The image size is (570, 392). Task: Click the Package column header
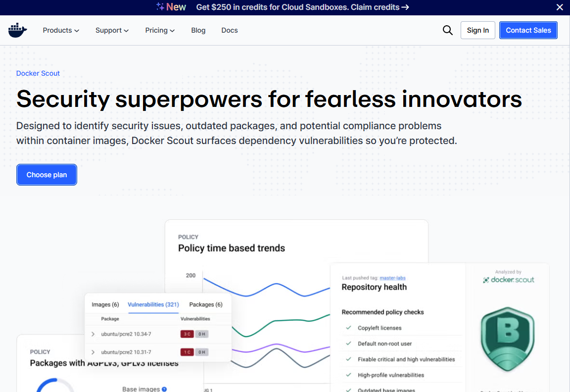tap(110, 319)
